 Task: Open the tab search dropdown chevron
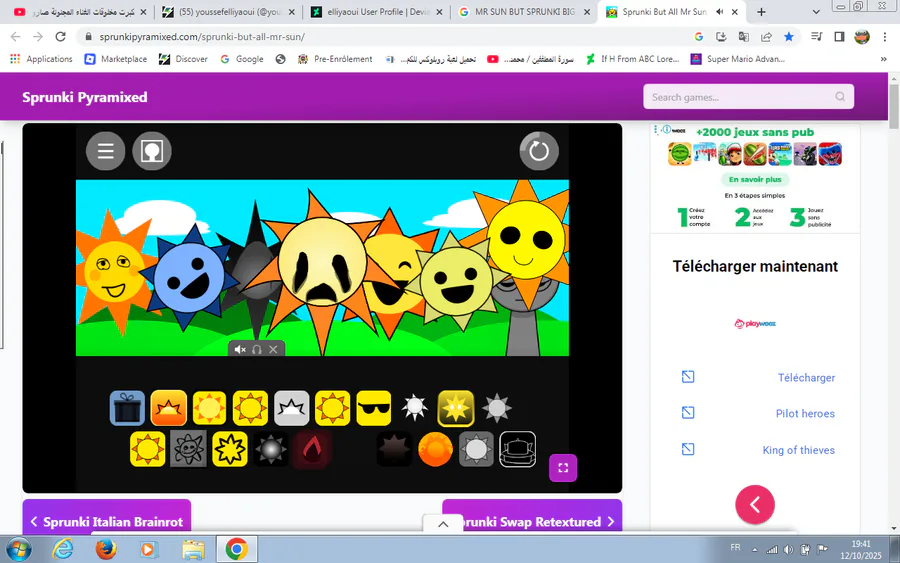click(816, 11)
